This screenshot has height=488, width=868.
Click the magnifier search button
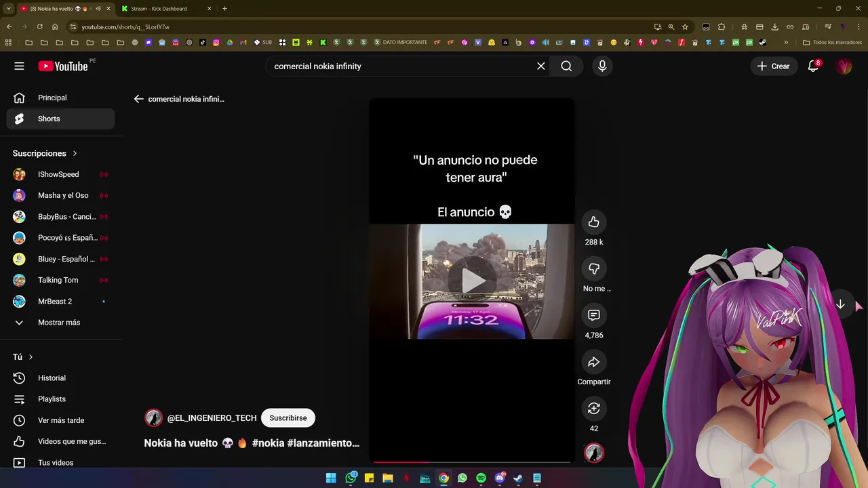tap(566, 66)
